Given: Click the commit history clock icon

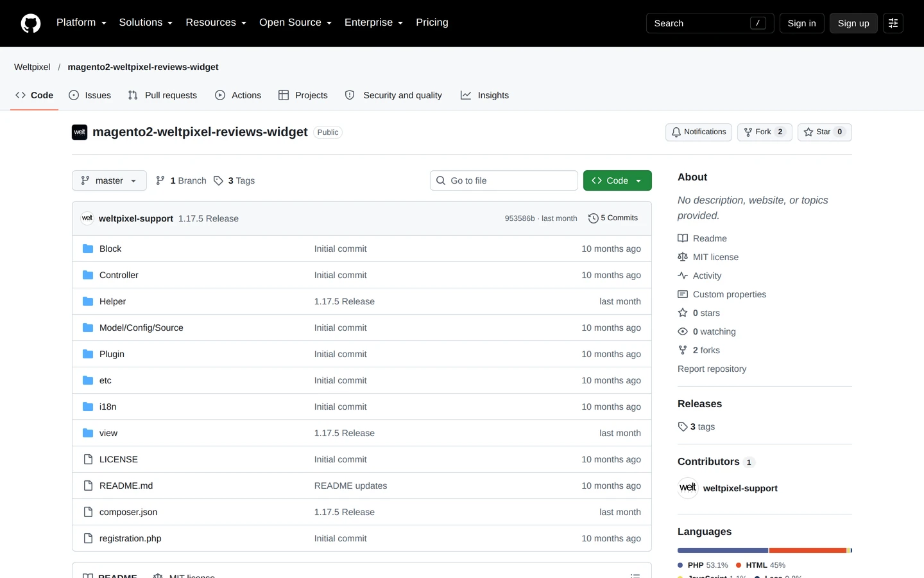Looking at the screenshot, I should click(594, 218).
